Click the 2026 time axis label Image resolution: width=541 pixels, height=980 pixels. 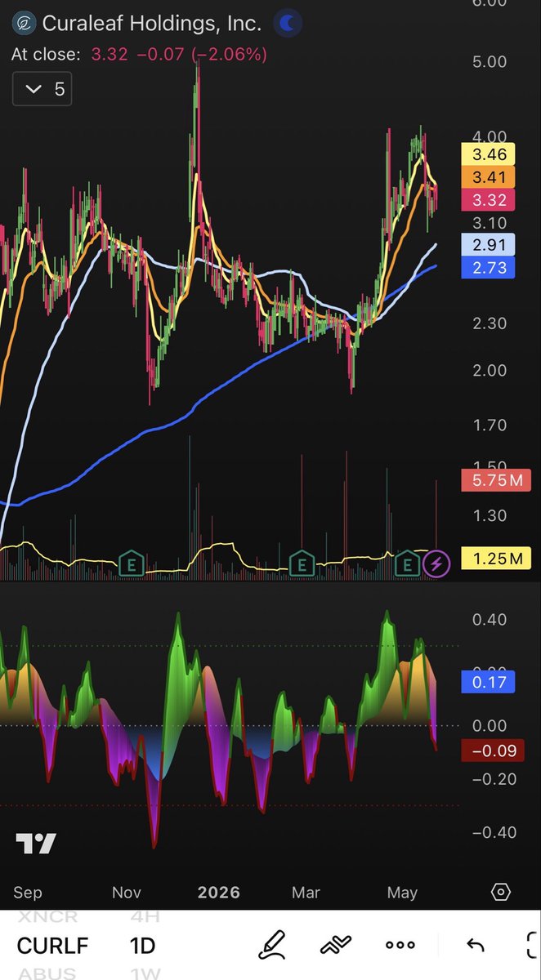click(219, 893)
